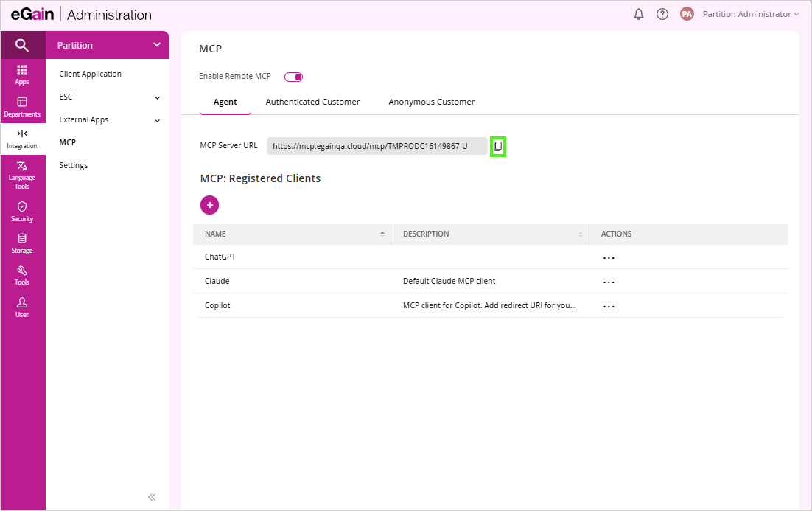Add a new registered MCP client
The height and width of the screenshot is (511, 812).
210,205
